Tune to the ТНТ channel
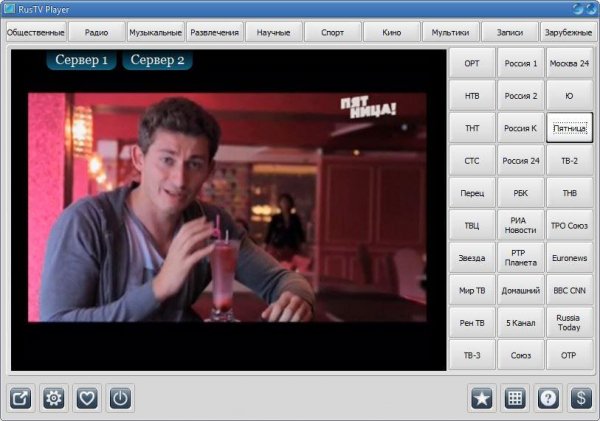 472,128
